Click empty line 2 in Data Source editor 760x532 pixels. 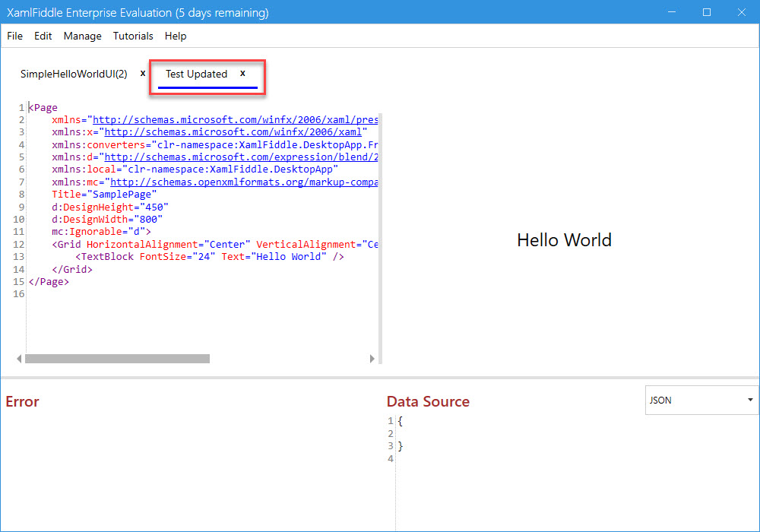tap(577, 433)
